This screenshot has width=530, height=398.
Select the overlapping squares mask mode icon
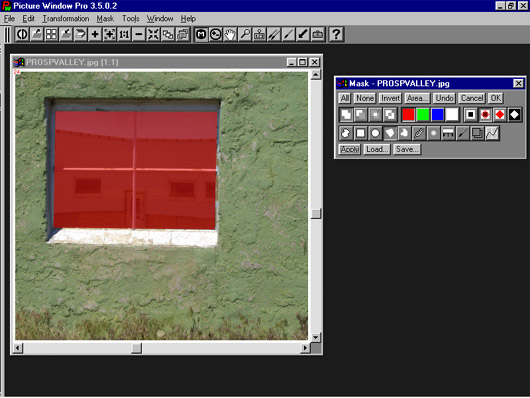[x=390, y=115]
